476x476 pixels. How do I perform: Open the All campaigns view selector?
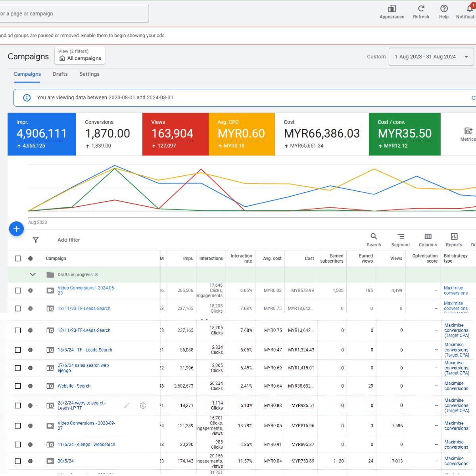point(80,55)
